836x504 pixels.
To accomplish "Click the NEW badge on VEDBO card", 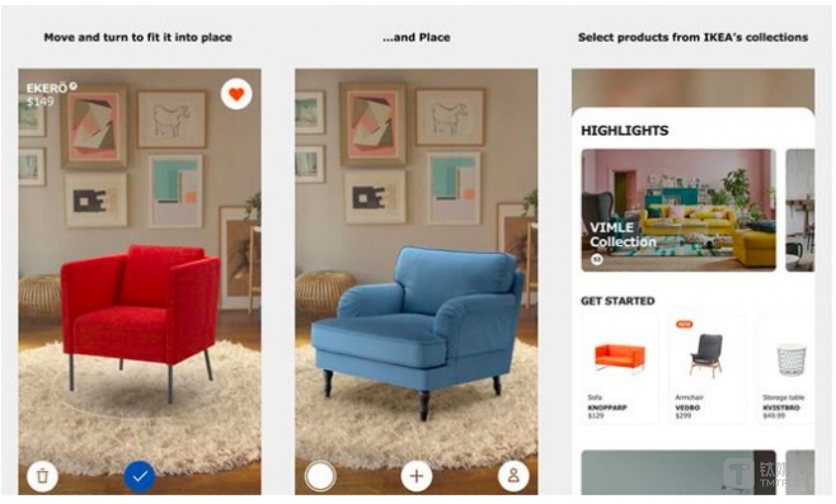I will click(x=684, y=324).
